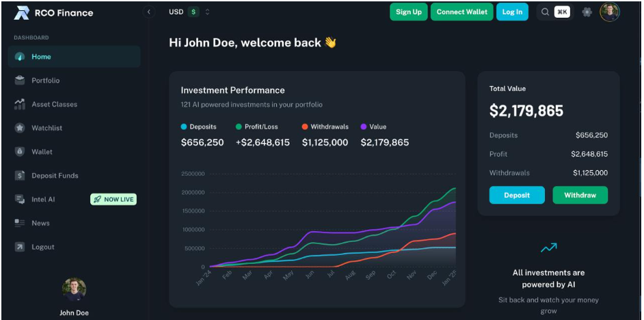This screenshot has width=644, height=320.
Task: Click the Logout arrow icon
Action: 20,247
